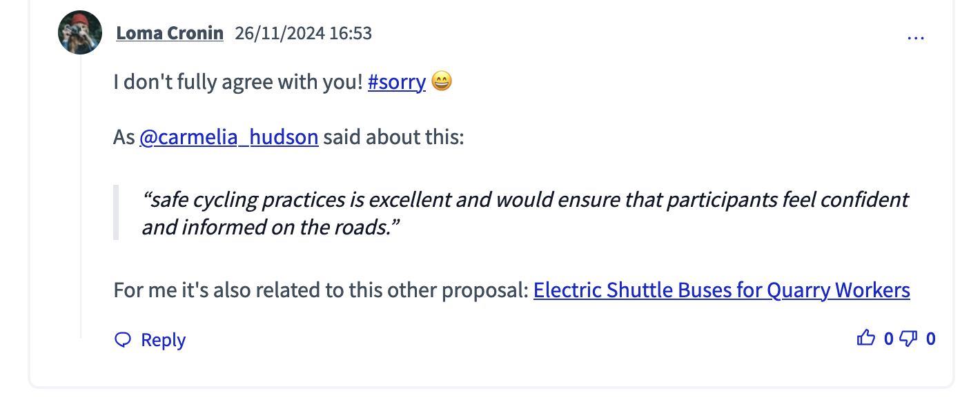Toggle a dislike on this comment
The image size is (980, 411).
click(x=909, y=339)
